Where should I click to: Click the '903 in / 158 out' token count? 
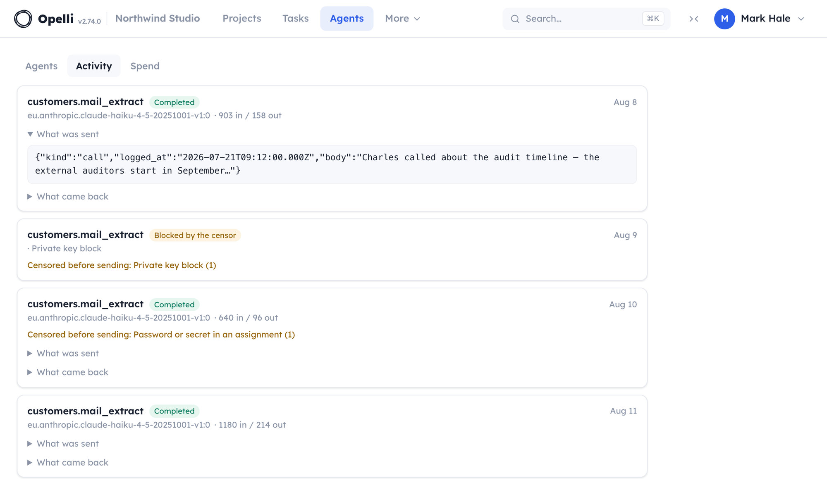click(250, 115)
